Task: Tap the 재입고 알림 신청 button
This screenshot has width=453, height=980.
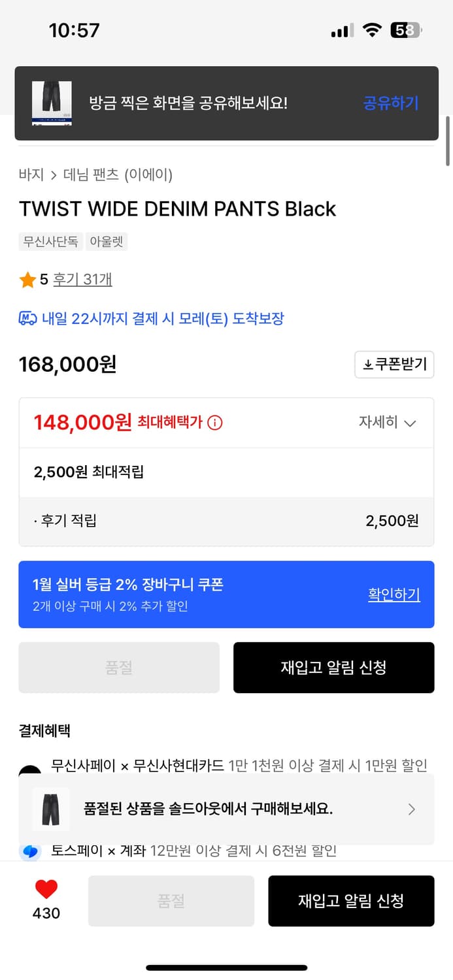Action: (x=333, y=668)
